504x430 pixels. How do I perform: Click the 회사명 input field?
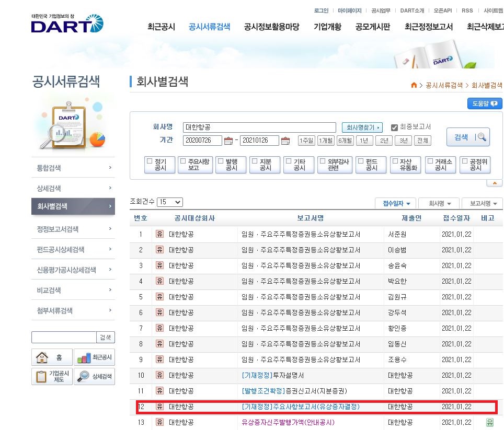coord(259,127)
